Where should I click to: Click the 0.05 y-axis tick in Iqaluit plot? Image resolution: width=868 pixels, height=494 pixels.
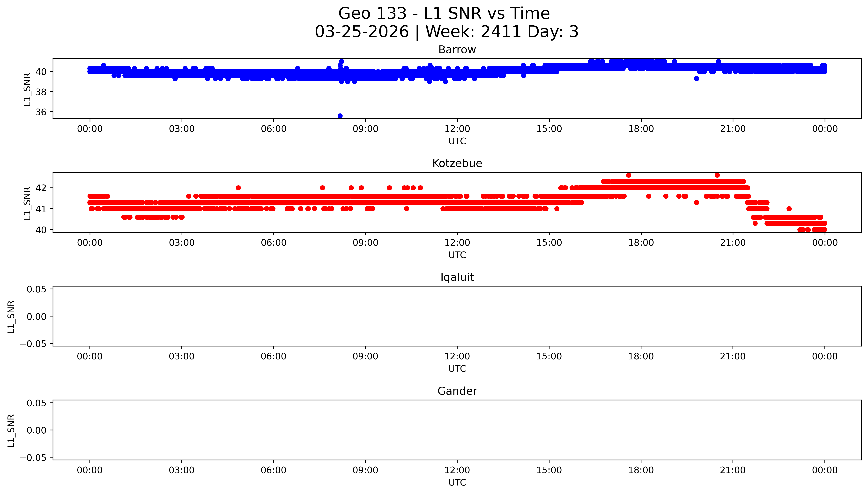click(x=36, y=289)
